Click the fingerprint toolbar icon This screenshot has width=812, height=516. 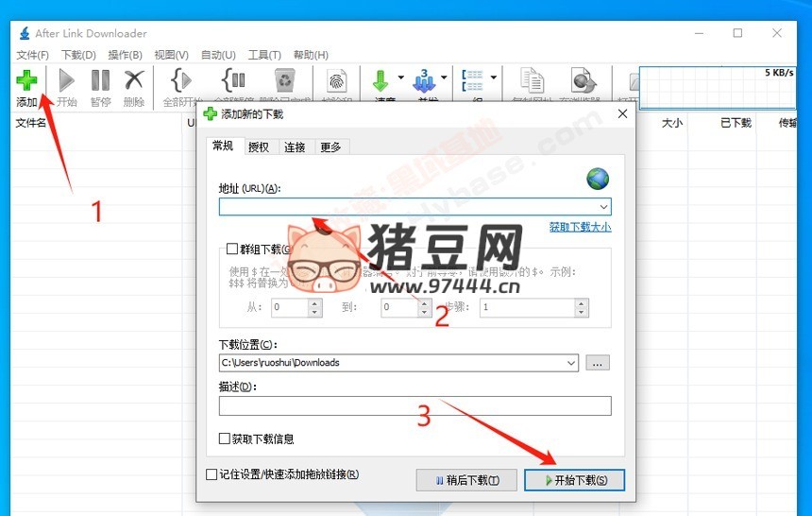(x=337, y=81)
